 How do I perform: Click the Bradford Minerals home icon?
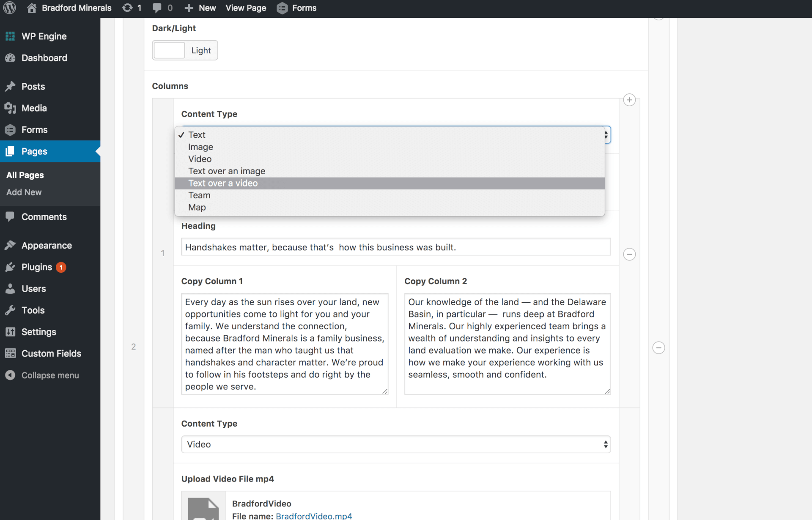[32, 8]
